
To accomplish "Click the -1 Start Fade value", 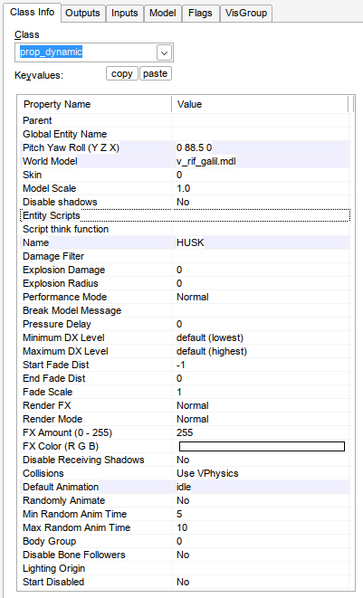I will pyautogui.click(x=181, y=365).
